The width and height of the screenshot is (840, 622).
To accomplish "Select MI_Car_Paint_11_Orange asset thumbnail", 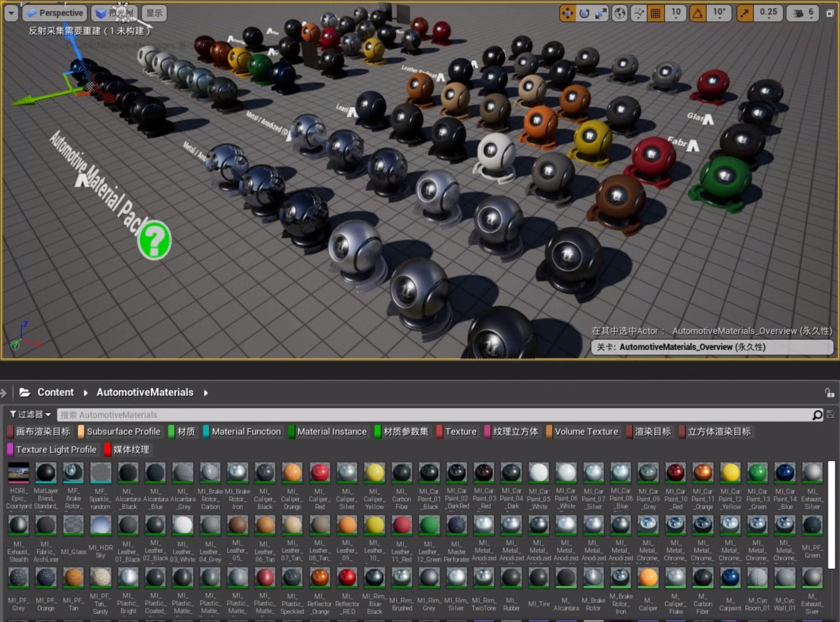I will coord(702,473).
